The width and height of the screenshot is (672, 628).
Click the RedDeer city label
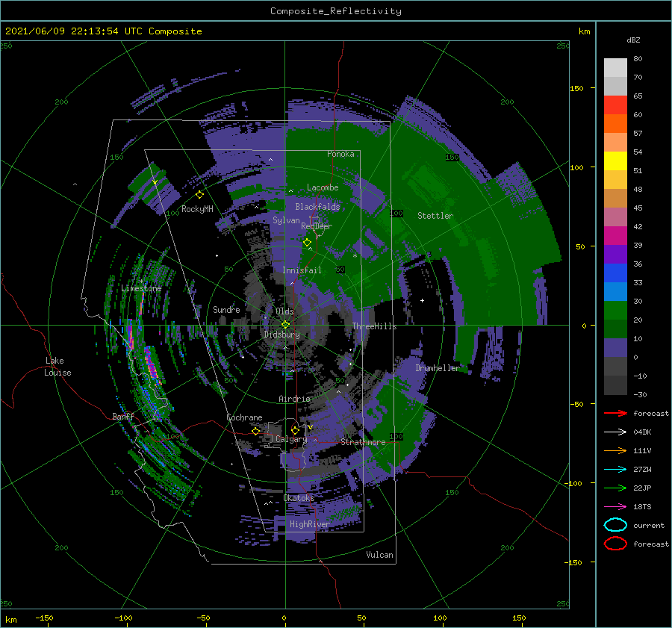click(317, 226)
